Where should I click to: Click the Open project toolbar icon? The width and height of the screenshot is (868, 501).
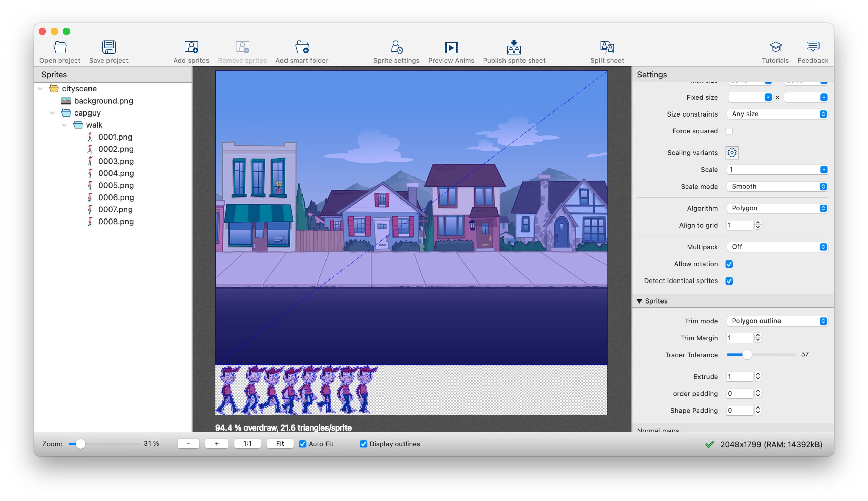click(60, 47)
